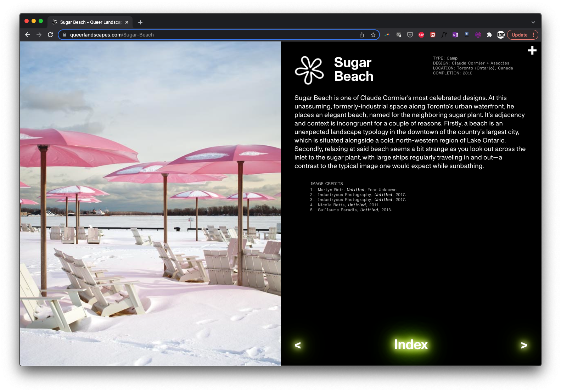Viewport: 561px width, 392px height.
Task: Bookmark this page with the star icon
Action: (x=373, y=35)
